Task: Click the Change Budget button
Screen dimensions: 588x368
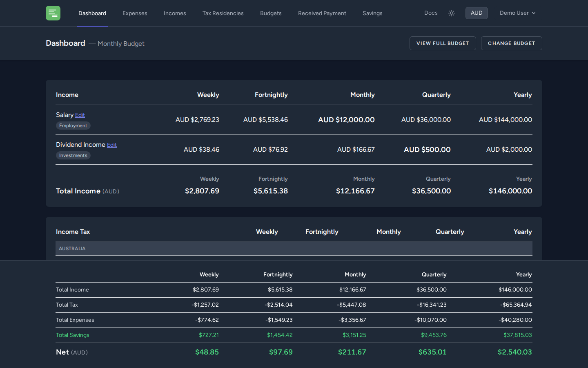Action: pos(511,43)
